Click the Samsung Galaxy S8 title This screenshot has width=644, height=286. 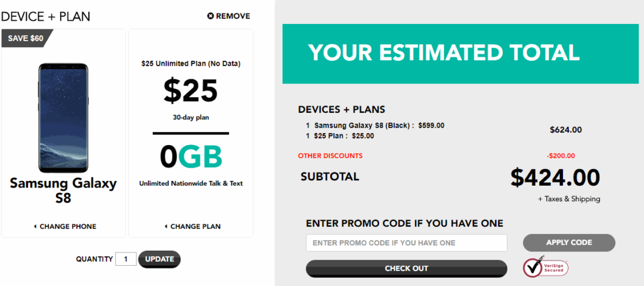coord(63,190)
